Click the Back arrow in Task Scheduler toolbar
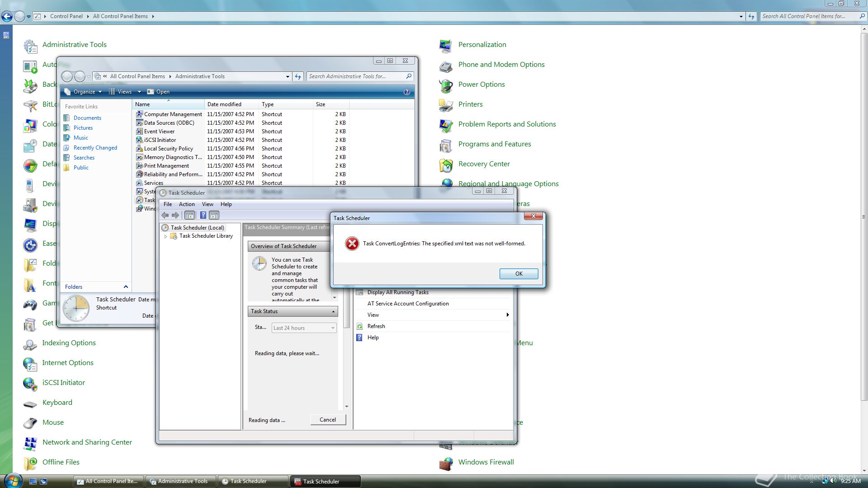 pyautogui.click(x=165, y=215)
